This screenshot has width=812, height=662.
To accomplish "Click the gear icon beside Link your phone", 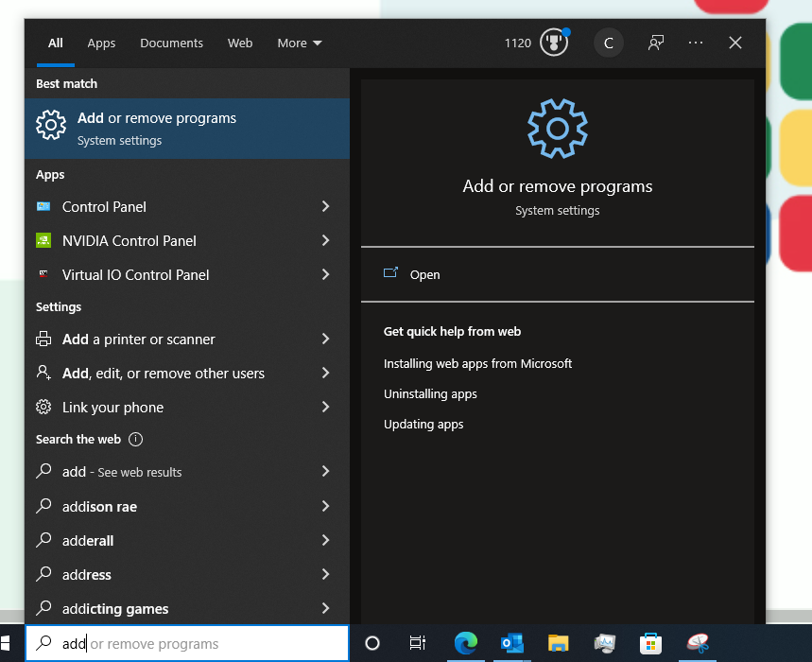I will tap(43, 408).
